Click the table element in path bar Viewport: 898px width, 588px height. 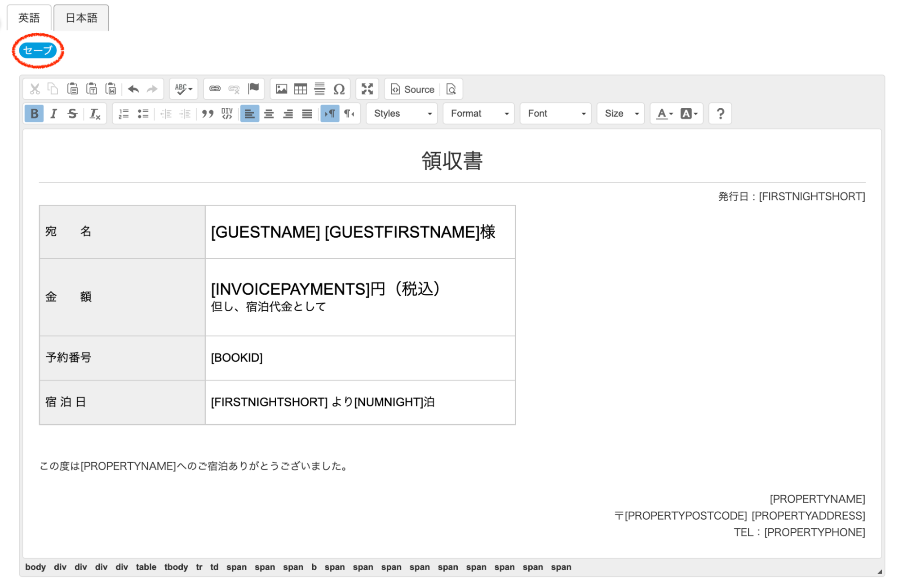(x=146, y=567)
